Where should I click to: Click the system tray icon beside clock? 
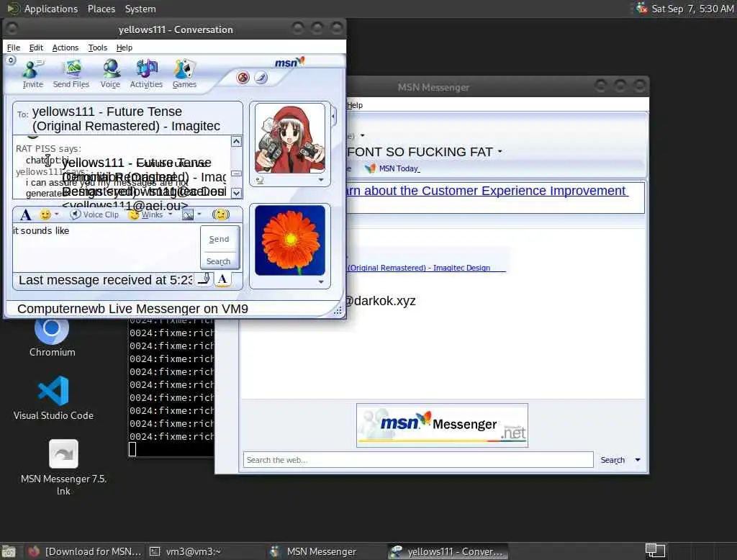[x=641, y=9]
